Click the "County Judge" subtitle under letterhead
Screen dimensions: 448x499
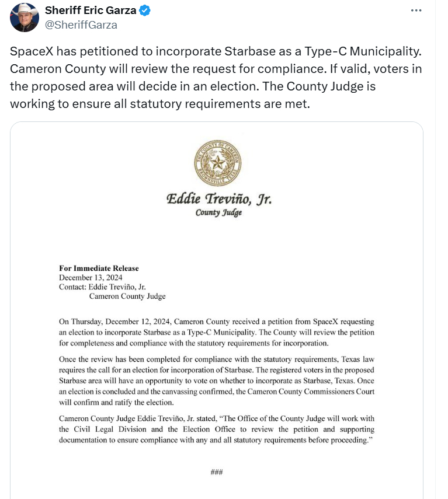(x=218, y=213)
